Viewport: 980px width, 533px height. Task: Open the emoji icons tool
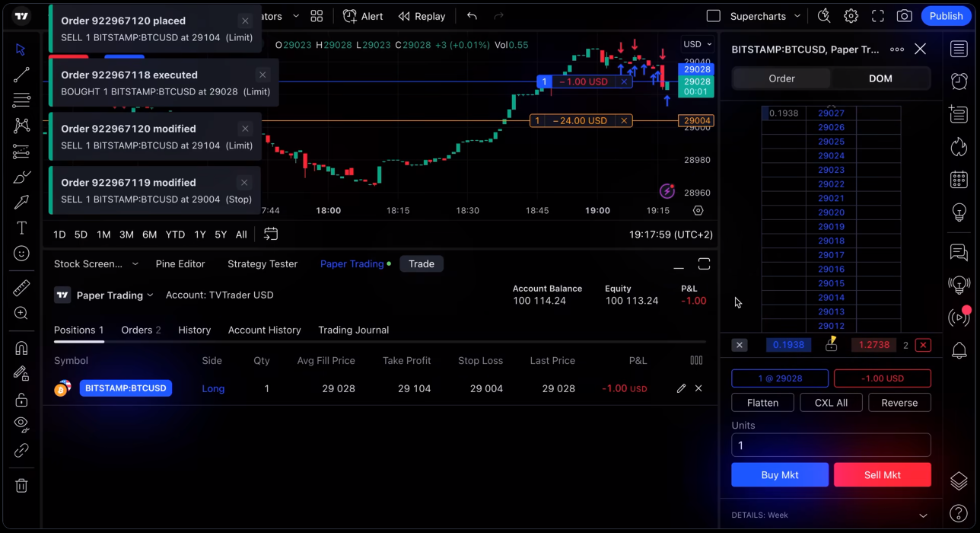click(21, 254)
